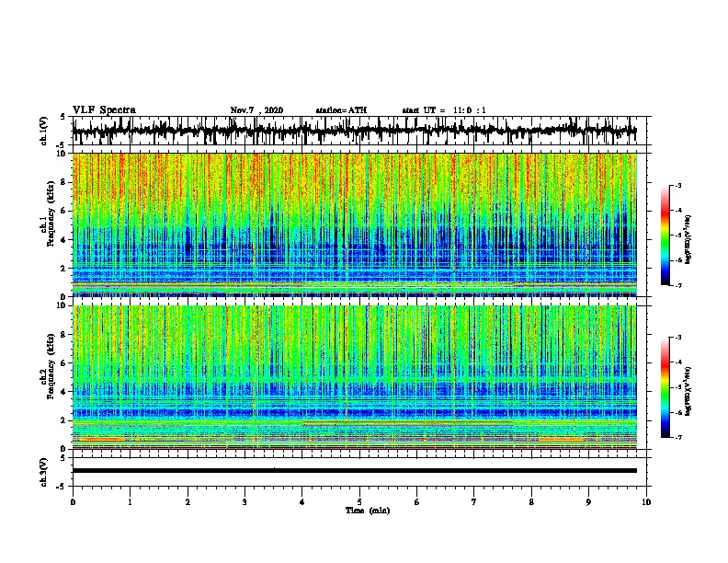The height and width of the screenshot is (563, 728).
Task: Click the "Time (min)" x-axis label
Action: (x=368, y=511)
